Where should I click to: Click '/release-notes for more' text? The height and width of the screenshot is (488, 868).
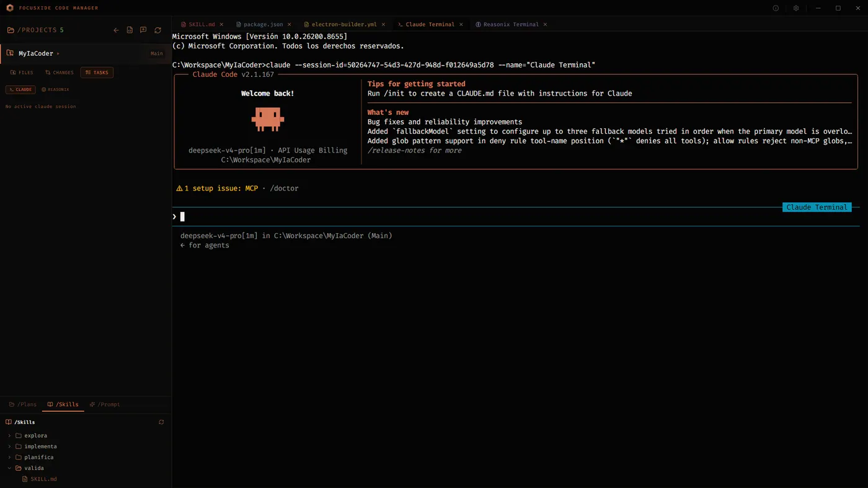pyautogui.click(x=414, y=151)
